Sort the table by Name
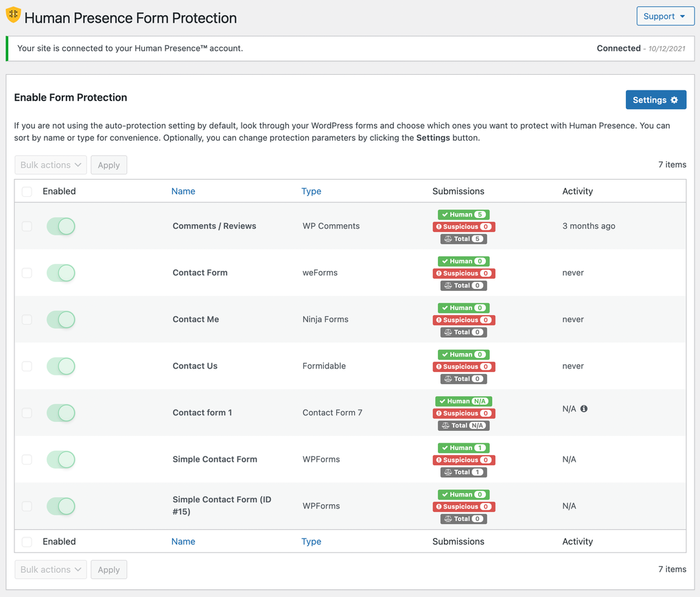This screenshot has width=700, height=597. pos(183,191)
